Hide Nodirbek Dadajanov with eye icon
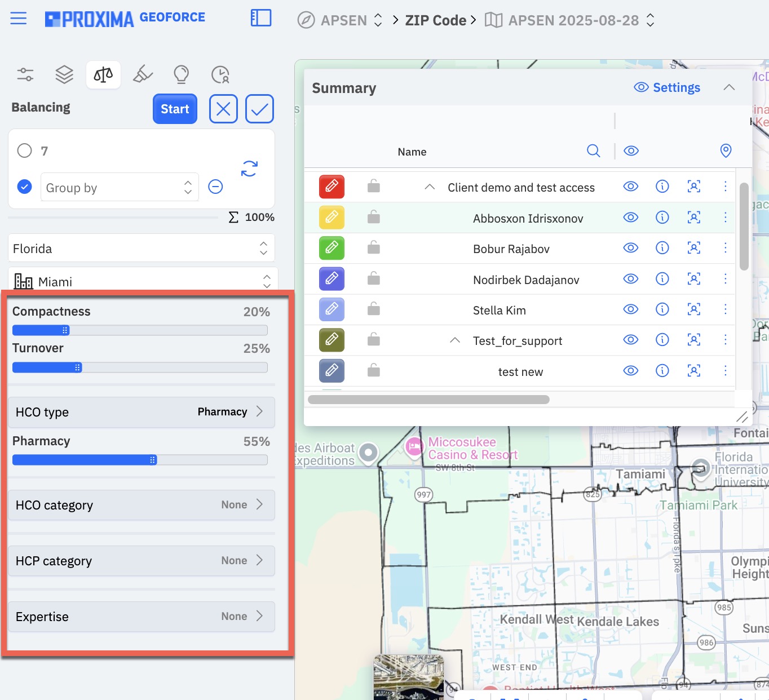The height and width of the screenshot is (700, 769). click(631, 279)
